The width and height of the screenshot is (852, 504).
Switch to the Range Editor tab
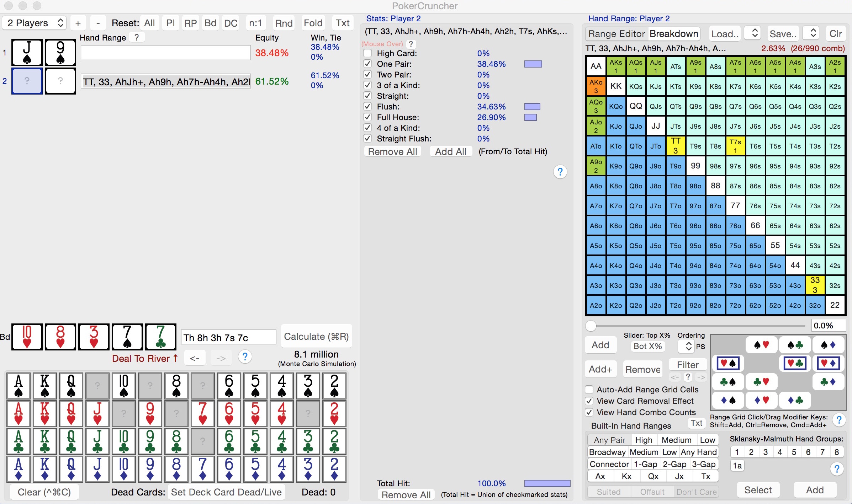pos(616,34)
